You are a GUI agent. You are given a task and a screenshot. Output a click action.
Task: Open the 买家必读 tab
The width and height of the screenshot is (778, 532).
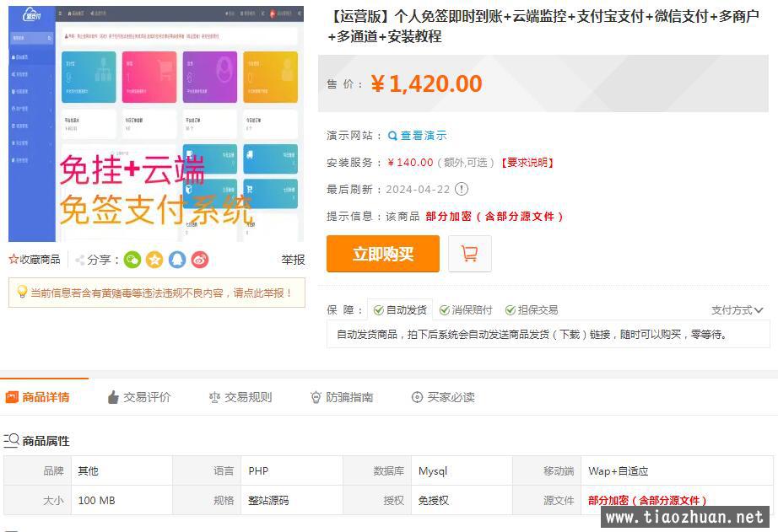click(x=443, y=397)
